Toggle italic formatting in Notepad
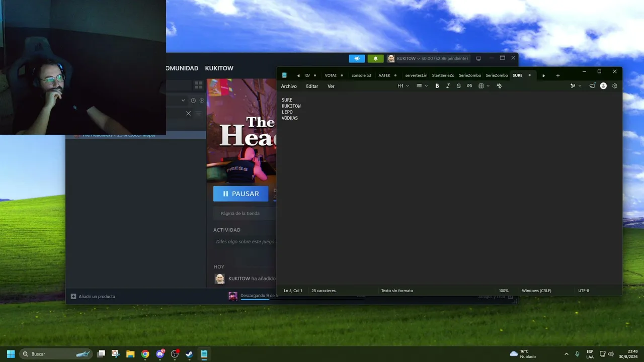The image size is (644, 362). click(x=448, y=86)
